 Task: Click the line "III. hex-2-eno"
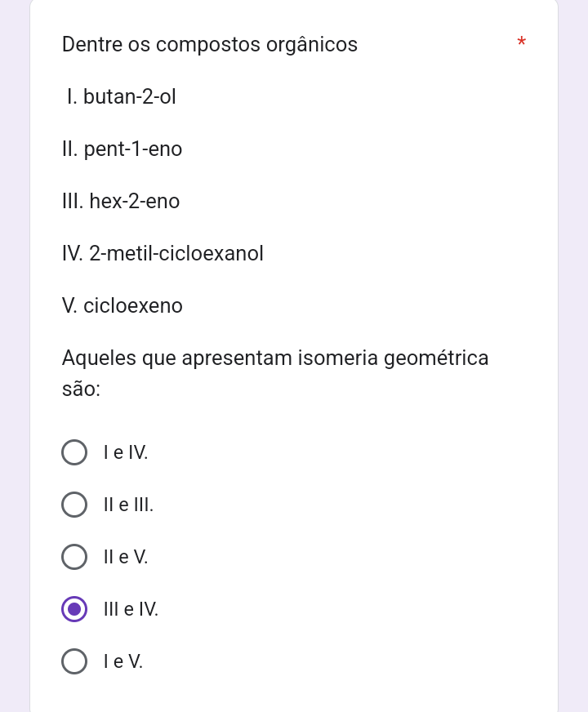121,202
